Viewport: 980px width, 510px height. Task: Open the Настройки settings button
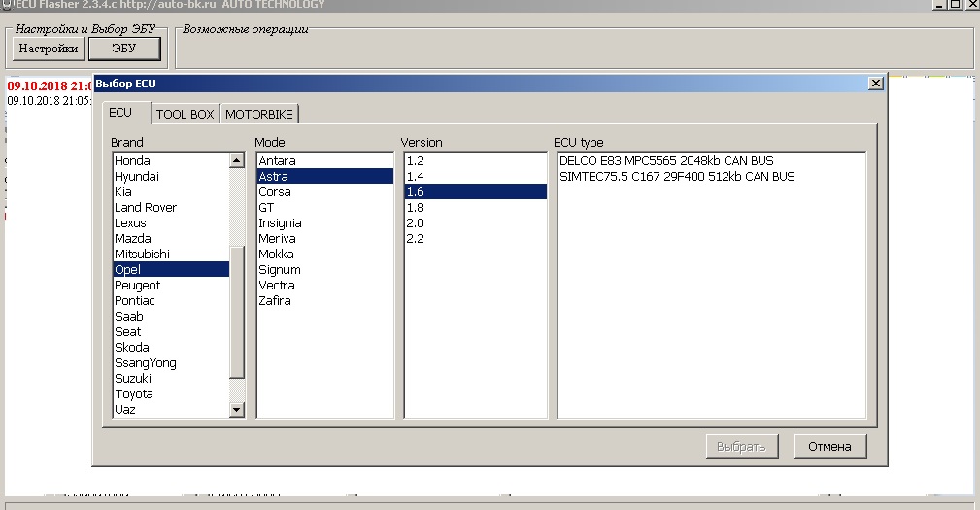pyautogui.click(x=49, y=49)
